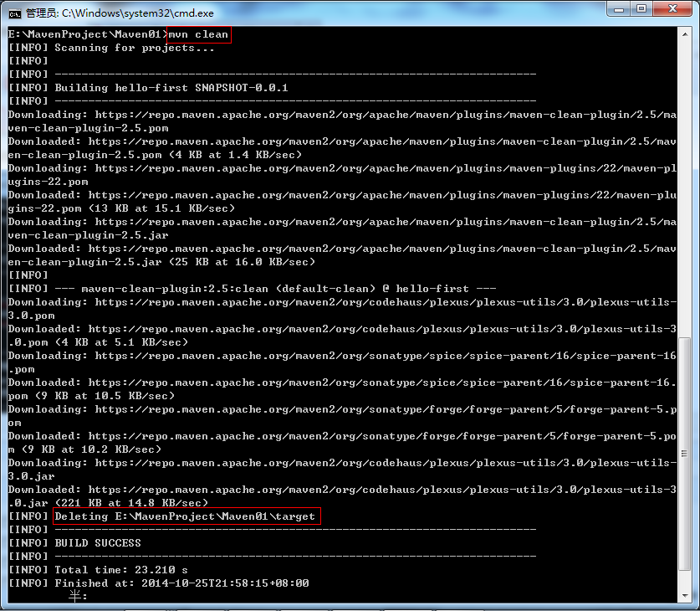
Task: Click the window title text cmd.exe
Action: [120, 13]
